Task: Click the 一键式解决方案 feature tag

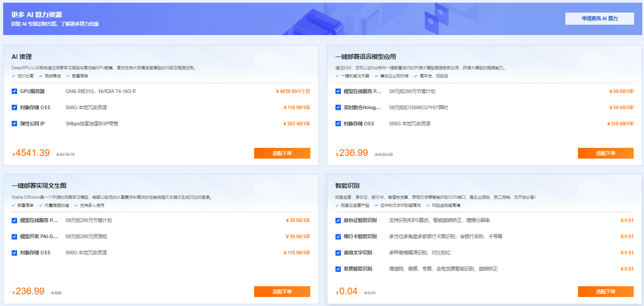Action: tap(355, 76)
